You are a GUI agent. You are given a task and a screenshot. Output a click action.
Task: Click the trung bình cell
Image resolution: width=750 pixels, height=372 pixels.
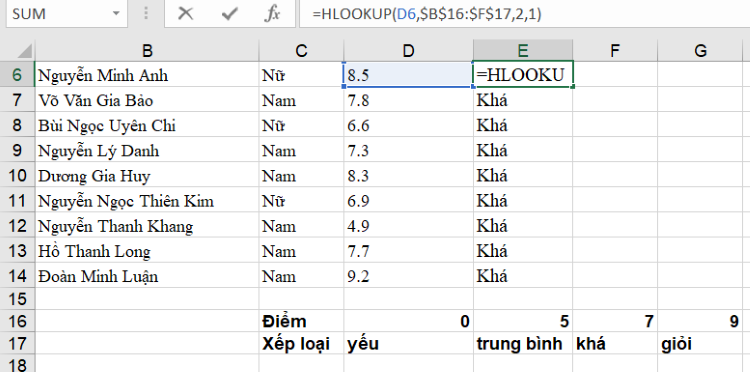(x=523, y=343)
